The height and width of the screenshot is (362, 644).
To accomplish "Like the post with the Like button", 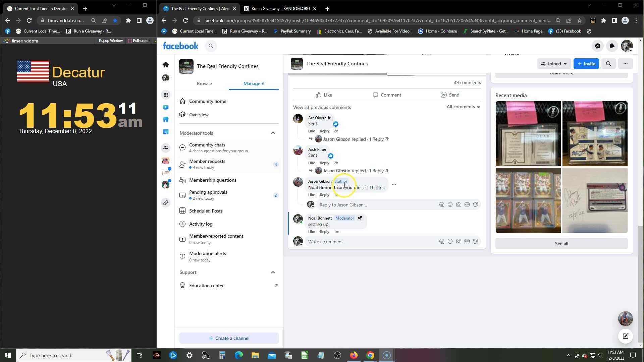I will (x=324, y=95).
